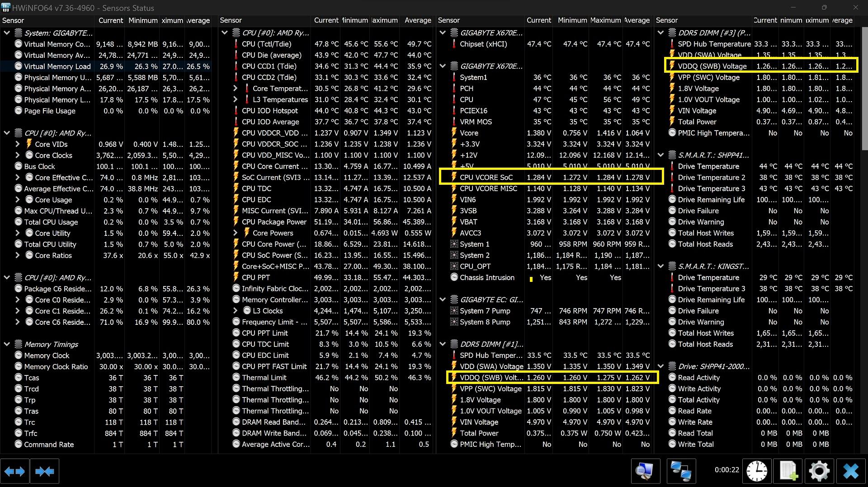
Task: Click the Chipset (xHCI) thermometer icon
Action: (454, 44)
